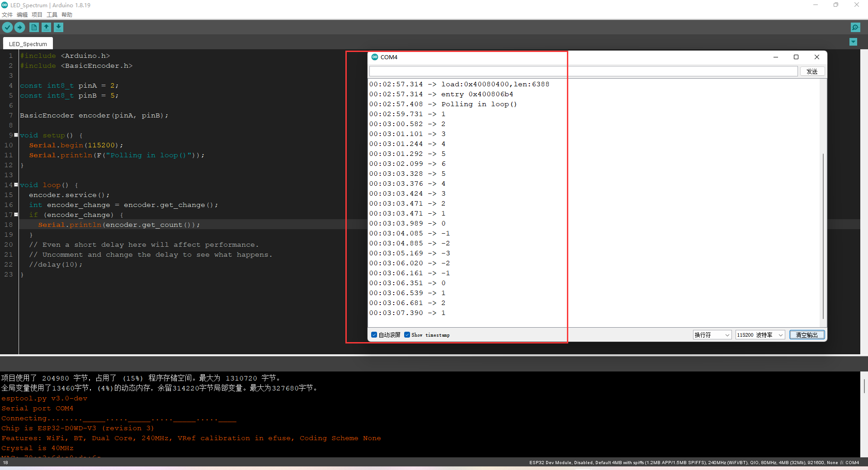
Task: Click console line 'Crystal is 40MHz'
Action: [38, 448]
